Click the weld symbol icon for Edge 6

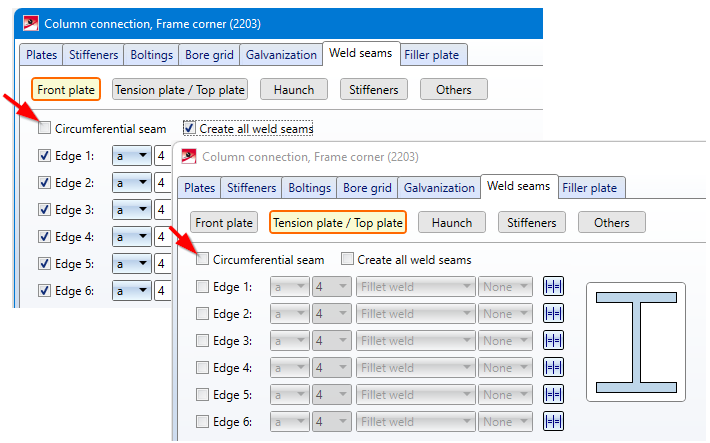point(554,422)
